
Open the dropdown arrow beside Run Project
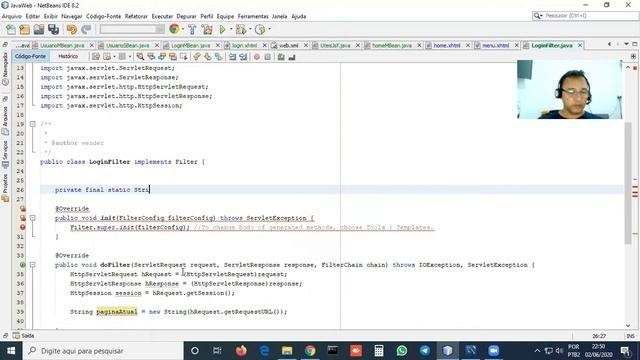(x=231, y=29)
